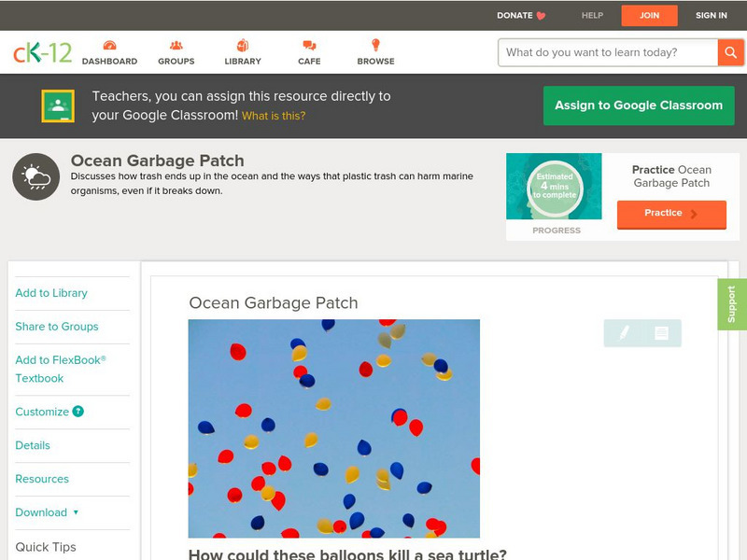The image size is (747, 560).
Task: Open the notes icon beside the highlighter
Action: click(661, 329)
